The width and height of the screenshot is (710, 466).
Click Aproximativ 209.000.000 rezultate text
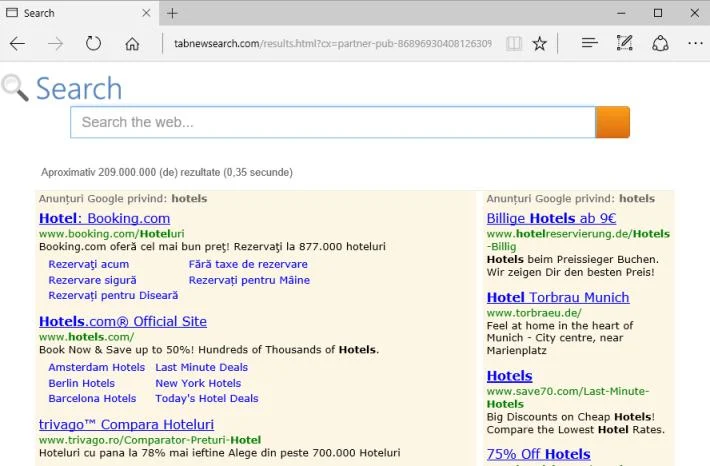click(167, 173)
